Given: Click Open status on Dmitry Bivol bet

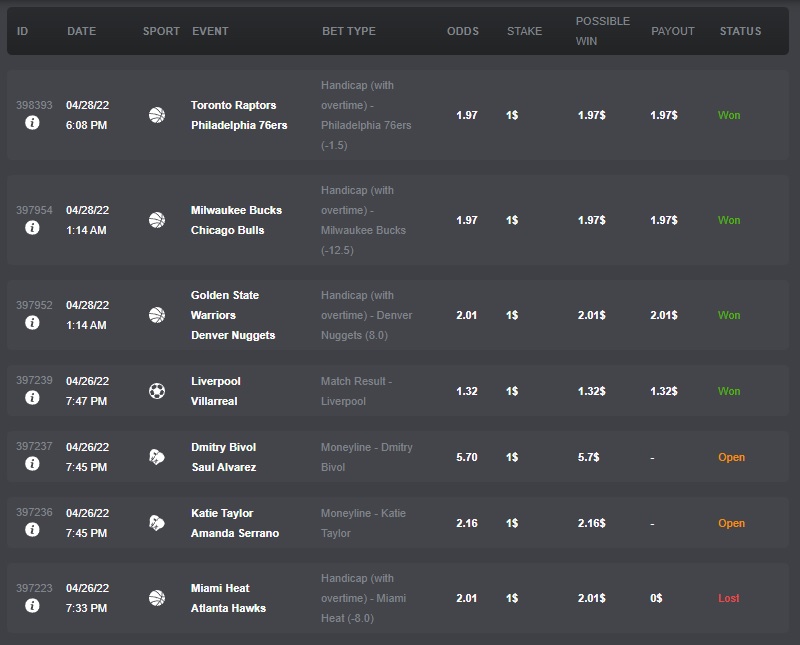Looking at the screenshot, I should (731, 457).
